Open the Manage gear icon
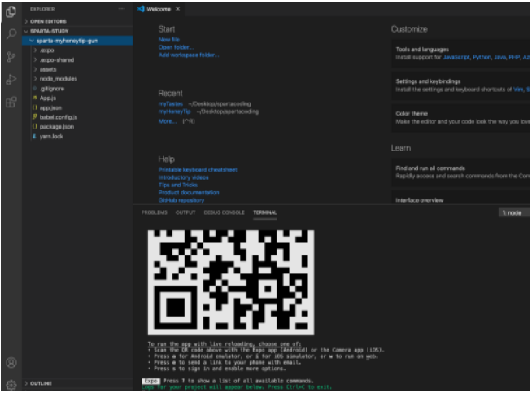Image resolution: width=532 pixels, height=393 pixels. coord(11,385)
